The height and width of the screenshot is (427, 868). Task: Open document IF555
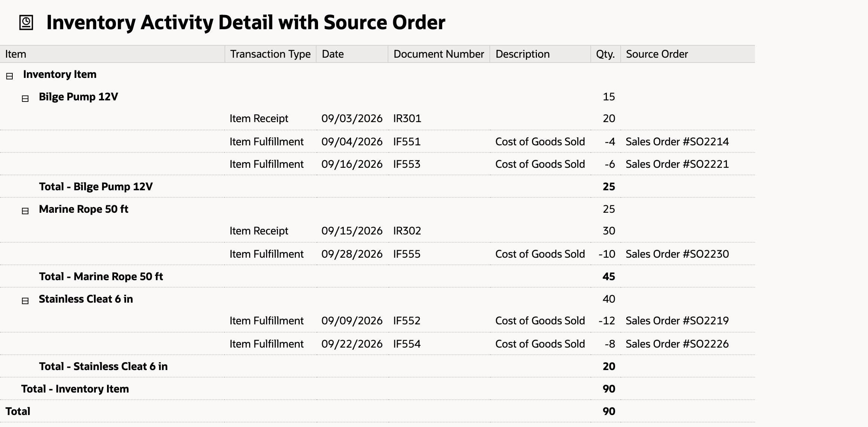pyautogui.click(x=407, y=254)
